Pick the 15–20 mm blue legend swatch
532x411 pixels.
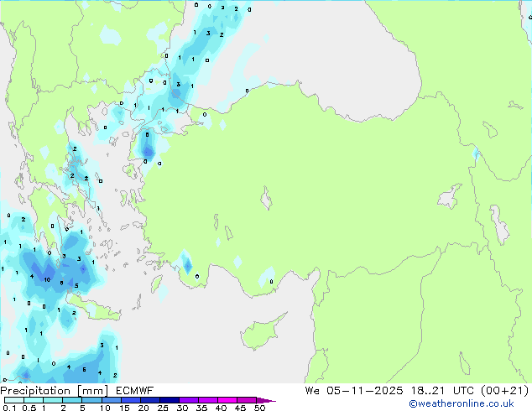[x=131, y=400]
